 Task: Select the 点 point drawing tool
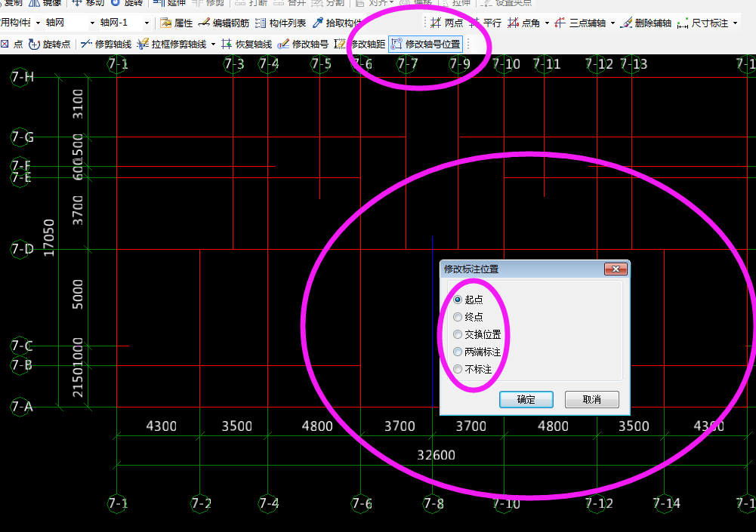[x=11, y=45]
